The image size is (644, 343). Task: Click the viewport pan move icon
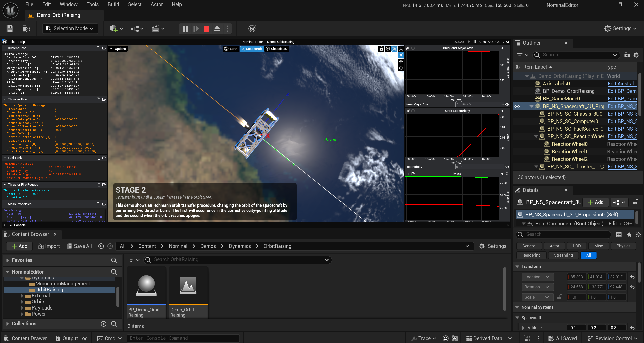[x=401, y=62]
